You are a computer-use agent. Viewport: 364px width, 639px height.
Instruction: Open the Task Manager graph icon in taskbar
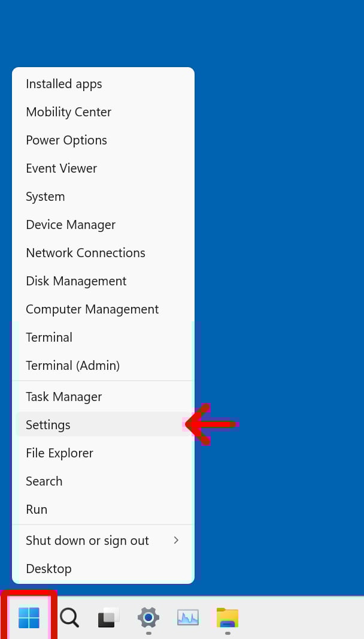[x=188, y=617]
